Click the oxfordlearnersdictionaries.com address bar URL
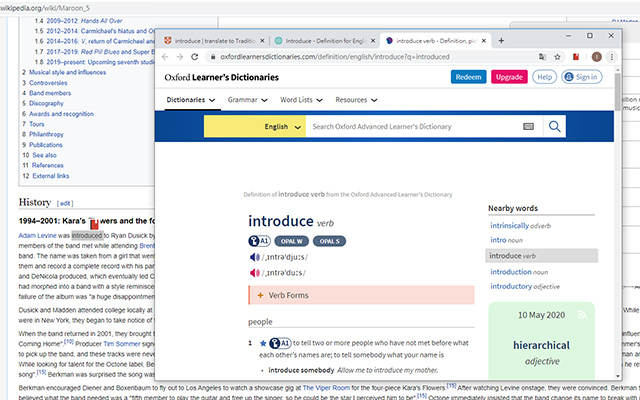Viewport: 640px width, 400px height. pos(335,57)
